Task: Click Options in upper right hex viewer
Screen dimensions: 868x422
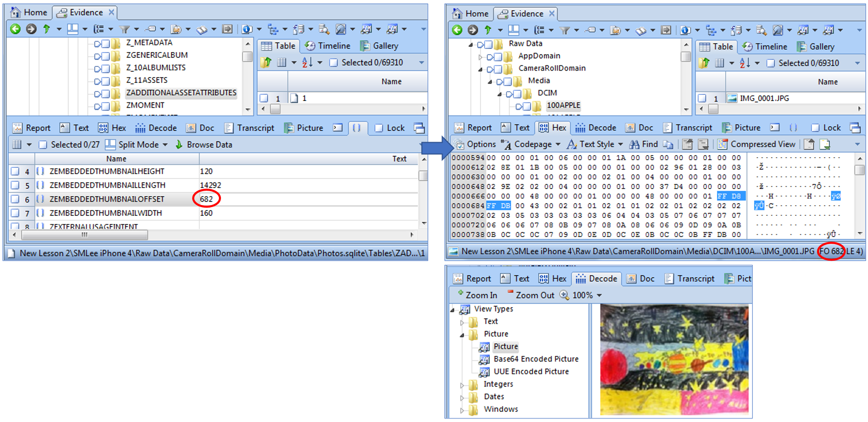Action: pyautogui.click(x=475, y=144)
